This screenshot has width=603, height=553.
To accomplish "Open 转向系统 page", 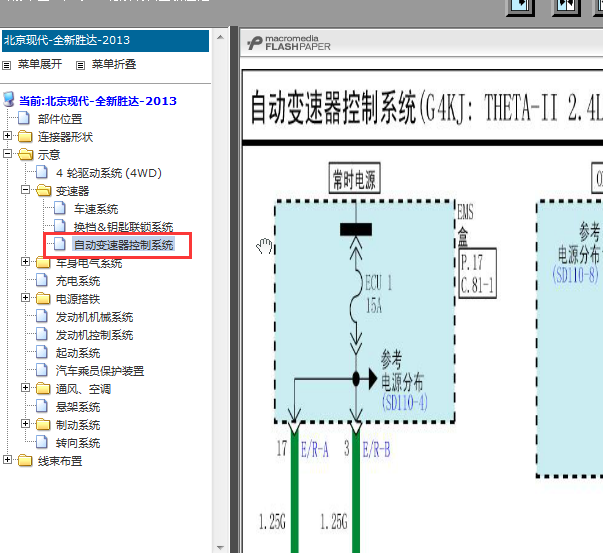I will (x=78, y=443).
